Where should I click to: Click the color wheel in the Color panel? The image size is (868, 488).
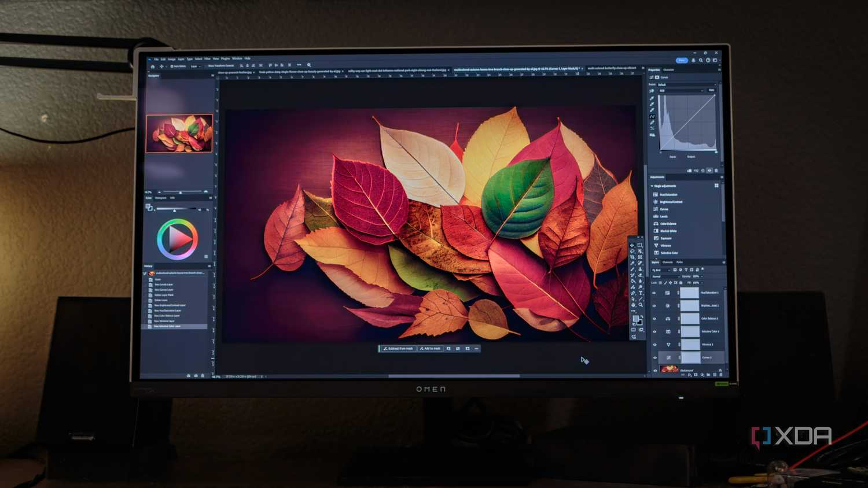click(x=178, y=239)
